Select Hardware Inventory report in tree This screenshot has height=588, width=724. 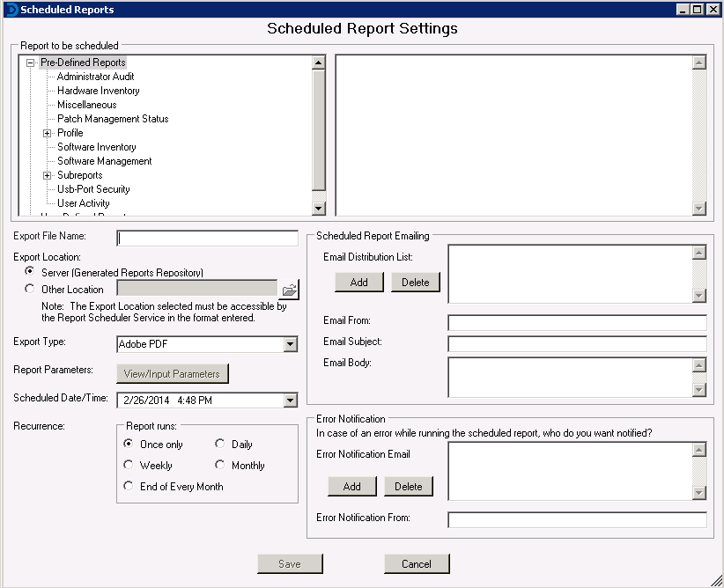coord(98,91)
